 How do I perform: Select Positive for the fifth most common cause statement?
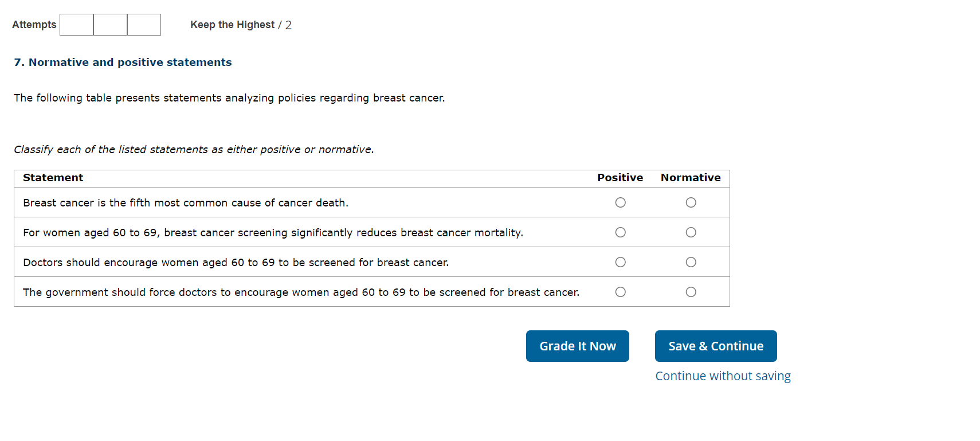point(620,202)
